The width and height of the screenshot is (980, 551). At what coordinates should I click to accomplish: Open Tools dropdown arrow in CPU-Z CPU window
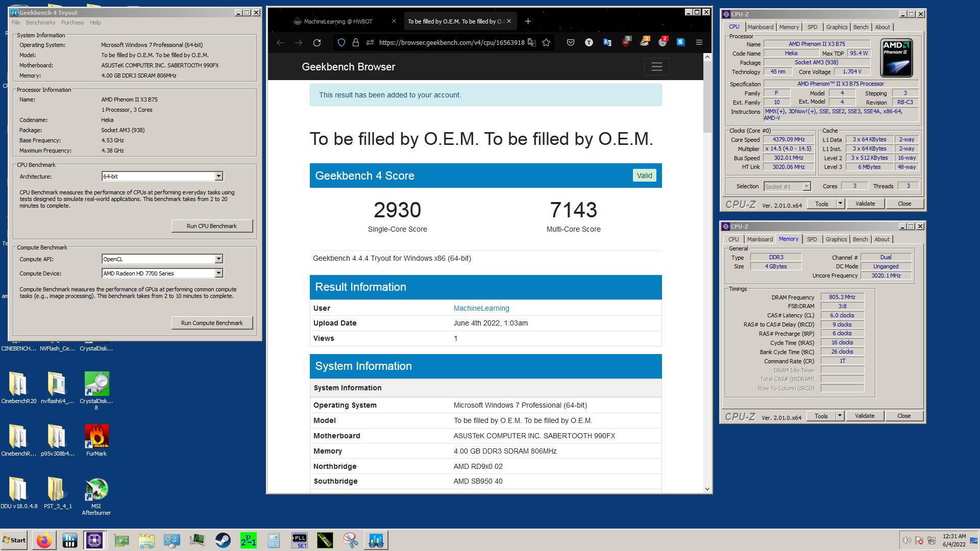840,204
